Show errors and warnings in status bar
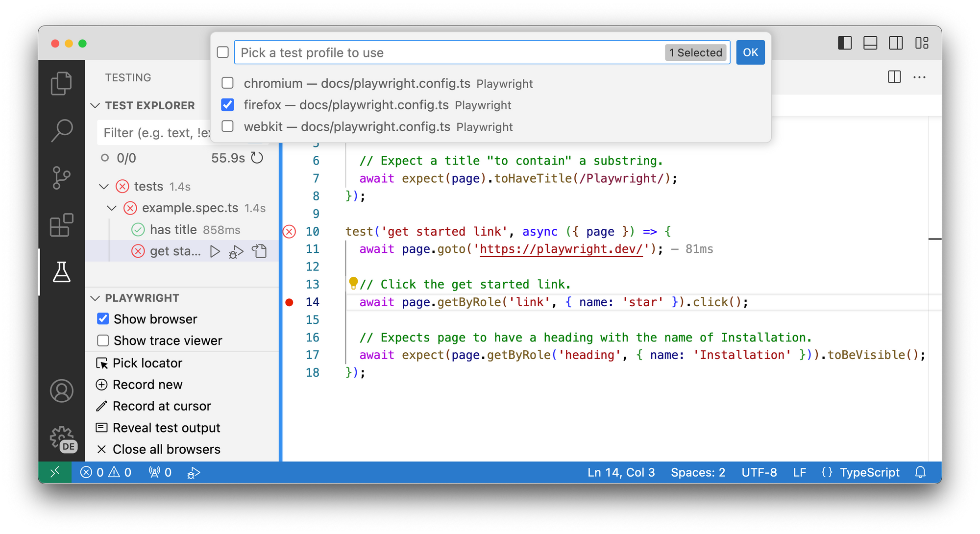 (106, 472)
